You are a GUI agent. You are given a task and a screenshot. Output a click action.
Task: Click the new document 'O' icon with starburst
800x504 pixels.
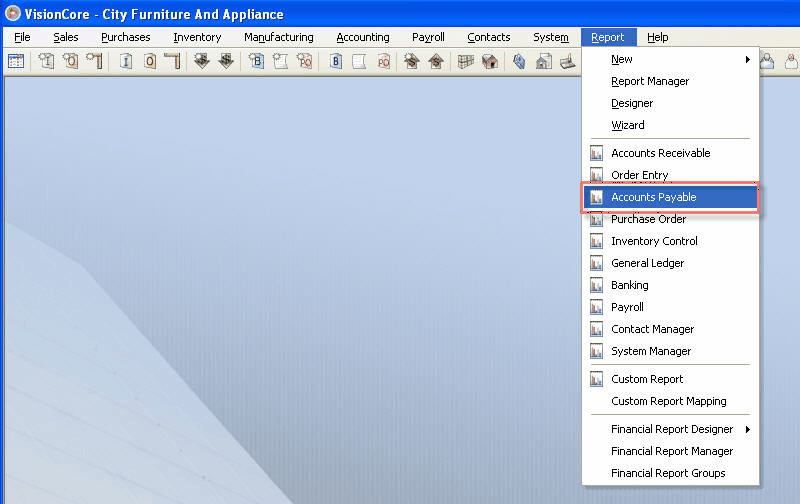tap(70, 61)
